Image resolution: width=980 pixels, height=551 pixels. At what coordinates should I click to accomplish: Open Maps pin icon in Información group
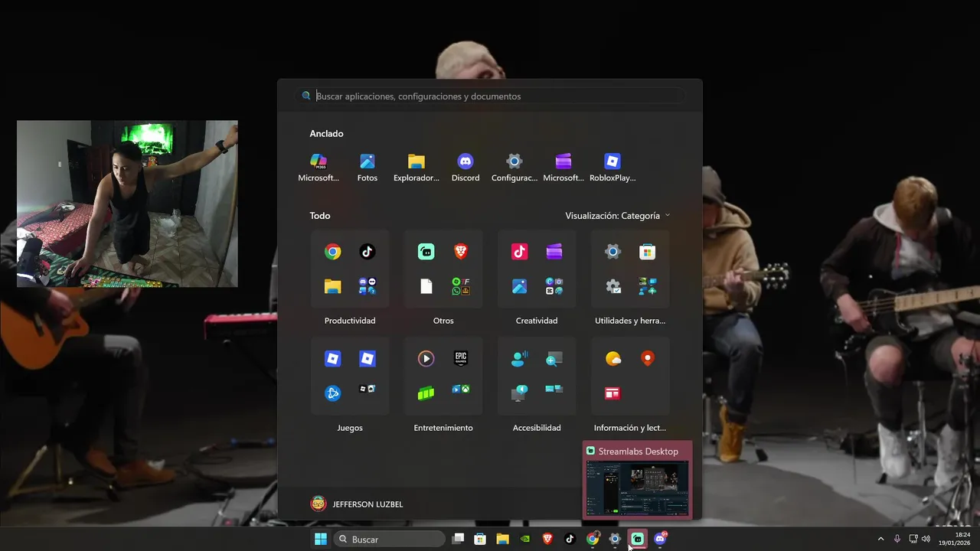click(647, 358)
